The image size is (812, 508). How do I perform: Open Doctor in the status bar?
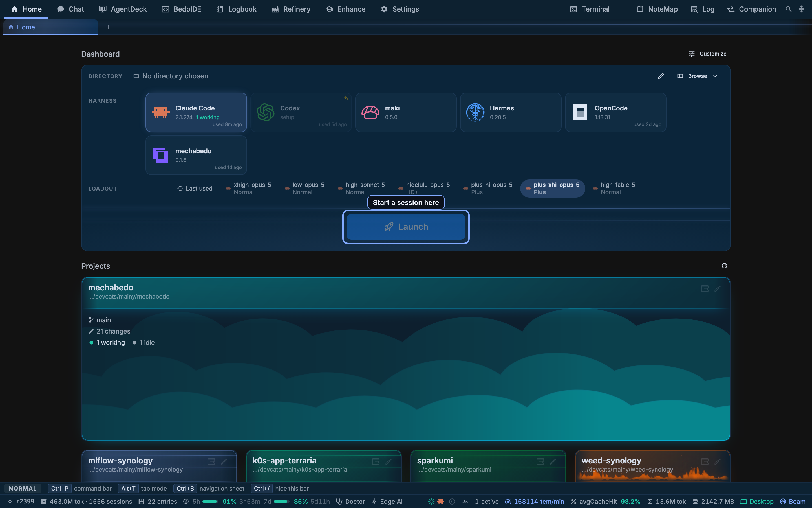[350, 501]
